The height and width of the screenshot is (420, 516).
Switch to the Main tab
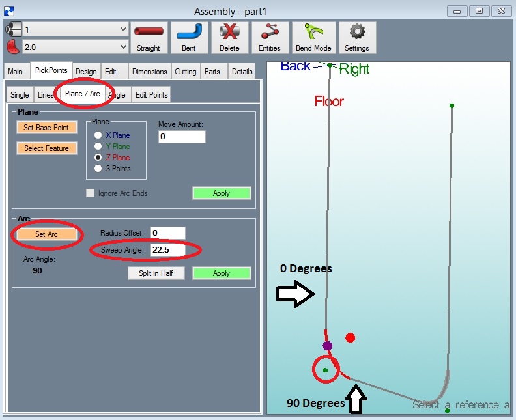coord(15,72)
